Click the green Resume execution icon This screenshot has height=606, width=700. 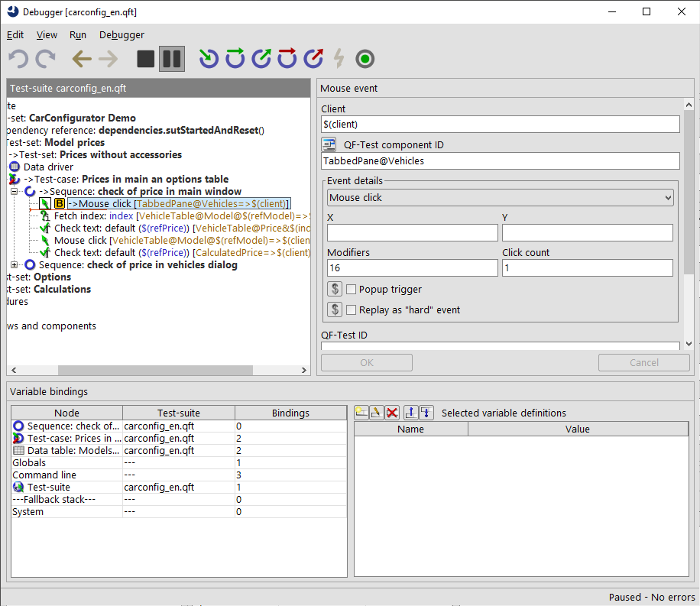pos(365,59)
